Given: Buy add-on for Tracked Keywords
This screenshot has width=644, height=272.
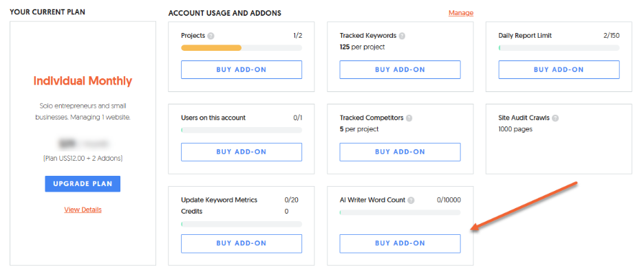Looking at the screenshot, I should [400, 70].
